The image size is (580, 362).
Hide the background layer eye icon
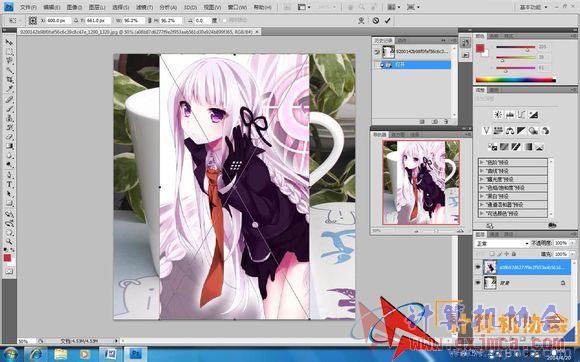(x=478, y=283)
